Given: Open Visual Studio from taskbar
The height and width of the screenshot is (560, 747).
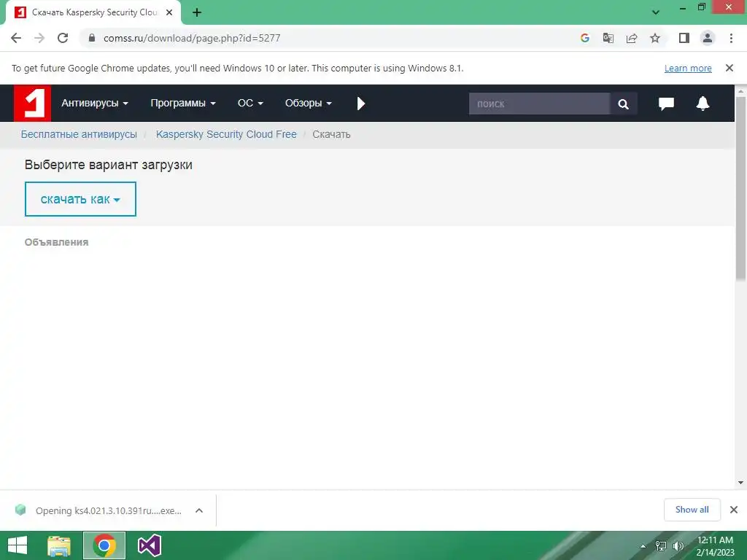Looking at the screenshot, I should [150, 545].
